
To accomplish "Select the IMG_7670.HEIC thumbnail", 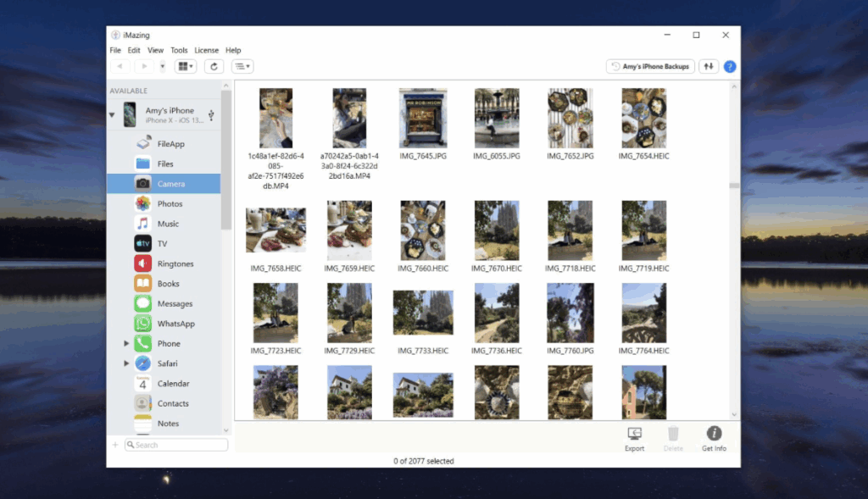I will coord(497,230).
